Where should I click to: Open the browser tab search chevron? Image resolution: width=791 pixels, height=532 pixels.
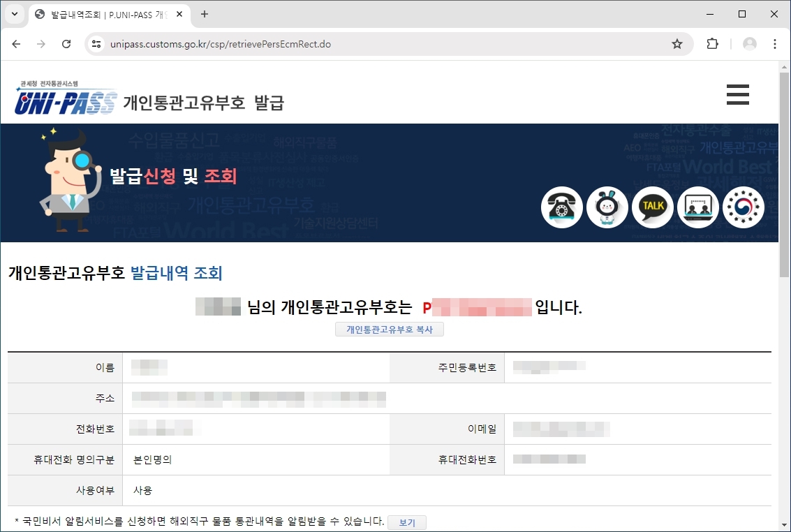pyautogui.click(x=14, y=13)
